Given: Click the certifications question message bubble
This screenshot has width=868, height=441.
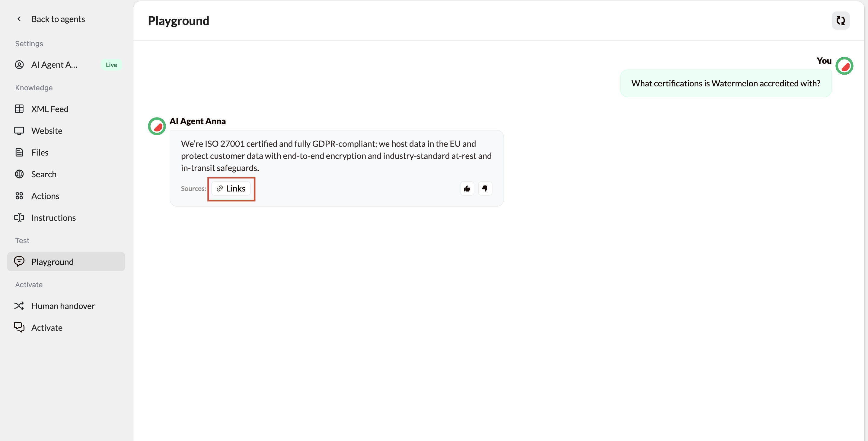Looking at the screenshot, I should point(726,83).
